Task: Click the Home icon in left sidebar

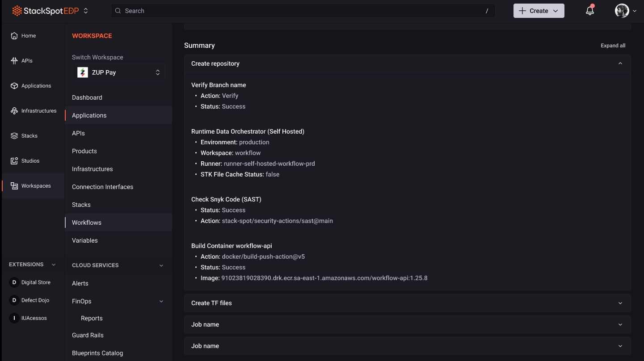Action: click(14, 36)
